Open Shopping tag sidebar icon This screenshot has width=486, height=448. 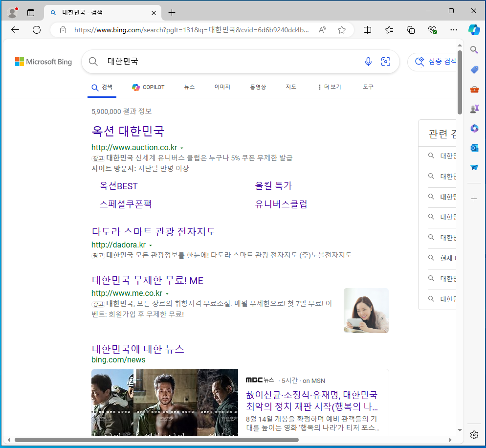point(474,70)
